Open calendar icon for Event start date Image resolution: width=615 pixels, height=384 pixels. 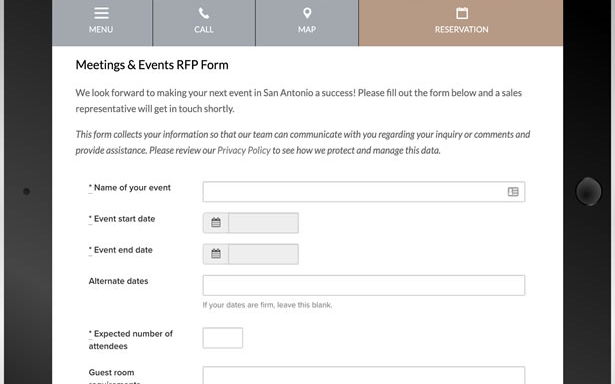pyautogui.click(x=216, y=223)
